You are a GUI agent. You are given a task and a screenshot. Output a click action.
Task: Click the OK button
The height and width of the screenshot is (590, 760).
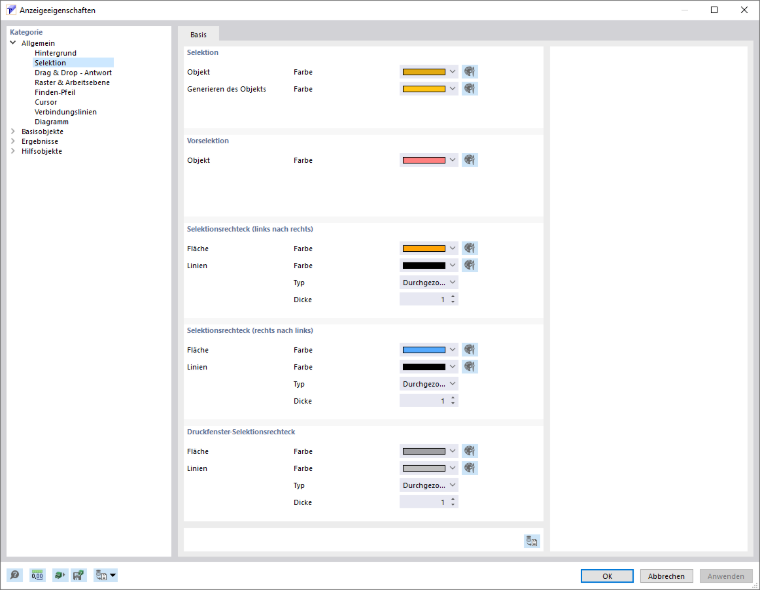pos(607,576)
